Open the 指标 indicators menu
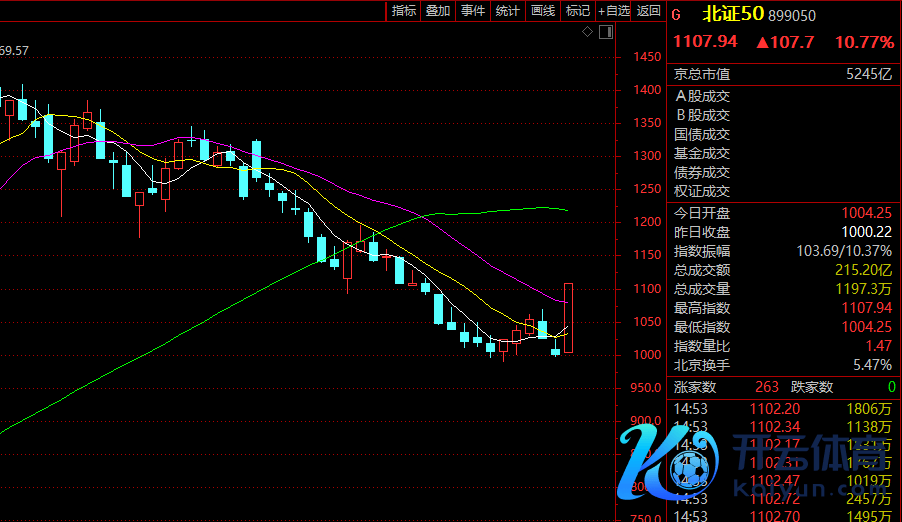The width and height of the screenshot is (902, 522). (x=404, y=11)
